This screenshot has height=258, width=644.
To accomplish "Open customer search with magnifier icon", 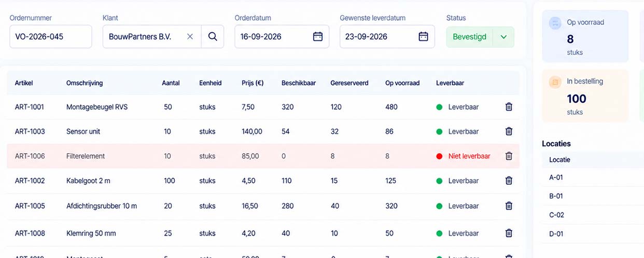I will (x=213, y=37).
